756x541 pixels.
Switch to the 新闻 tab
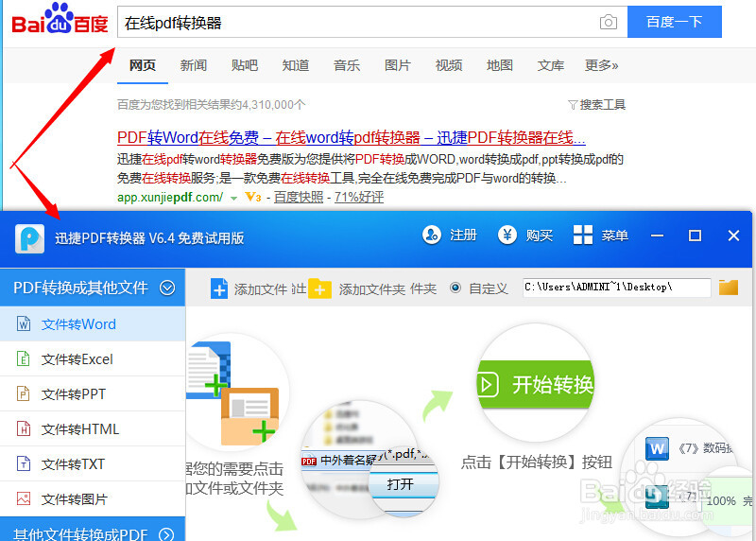coord(194,65)
